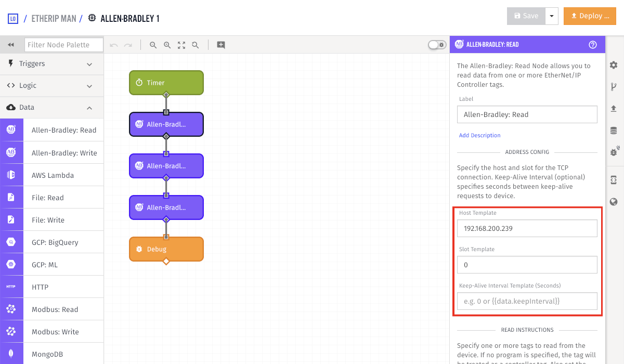Open the versions branch icon tab

tap(614, 87)
